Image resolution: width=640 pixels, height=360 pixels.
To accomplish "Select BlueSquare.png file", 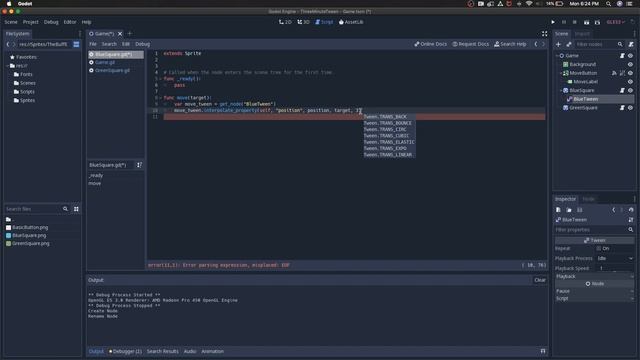I will point(29,236).
